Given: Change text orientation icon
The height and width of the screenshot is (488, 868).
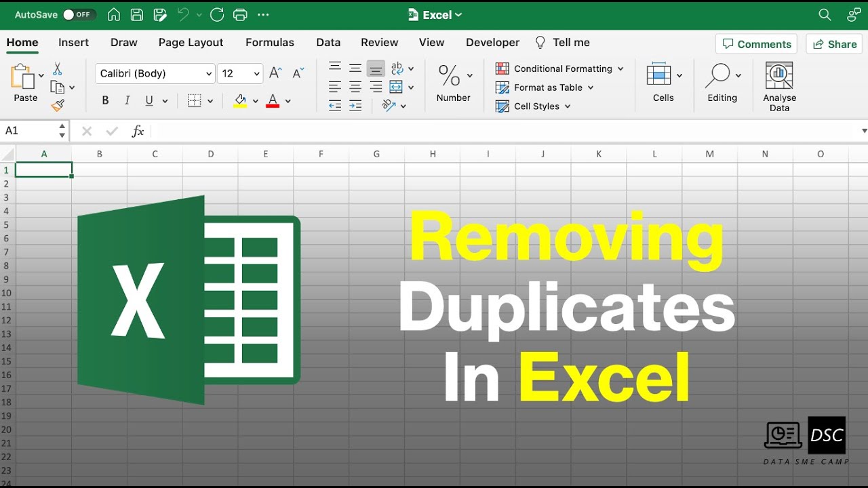Looking at the screenshot, I should (389, 105).
